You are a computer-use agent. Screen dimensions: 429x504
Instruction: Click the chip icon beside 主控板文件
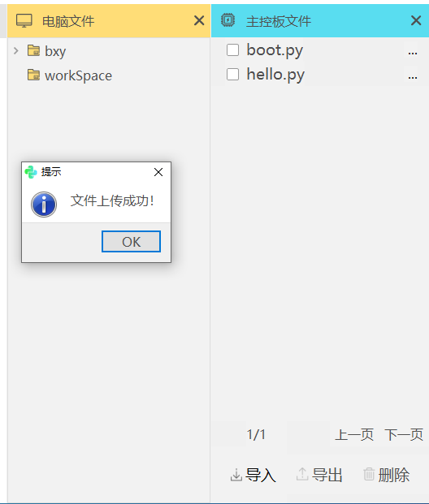[227, 20]
